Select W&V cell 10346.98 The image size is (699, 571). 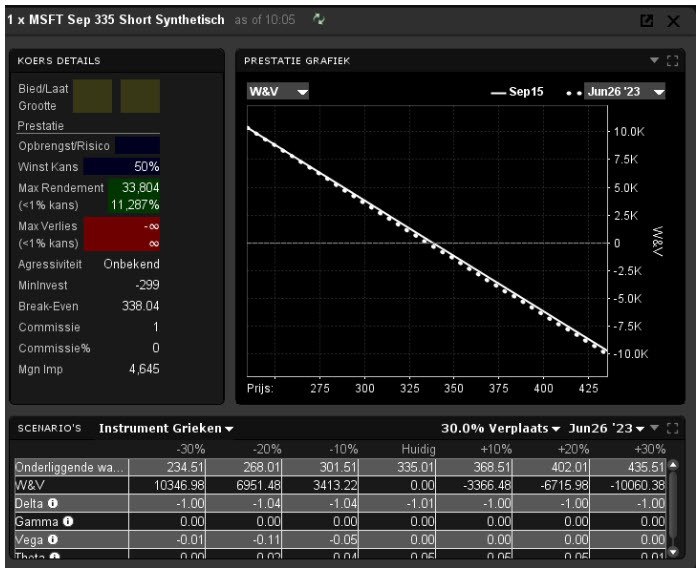(167, 485)
